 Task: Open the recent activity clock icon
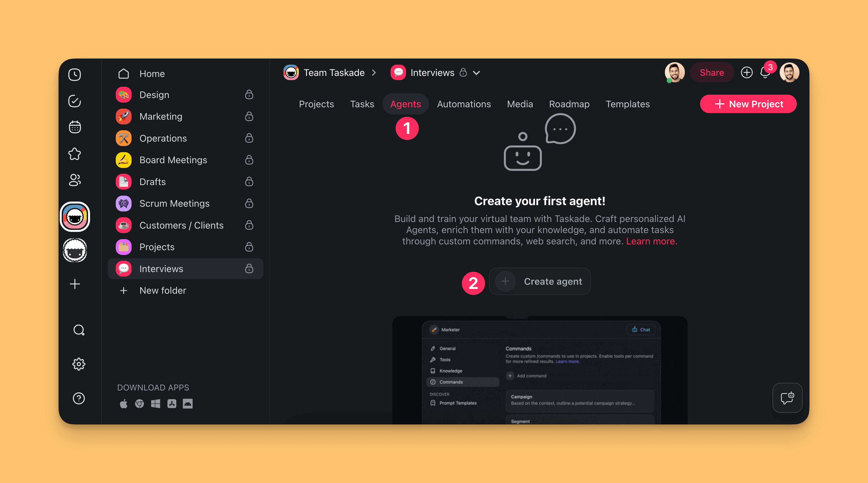tap(74, 74)
